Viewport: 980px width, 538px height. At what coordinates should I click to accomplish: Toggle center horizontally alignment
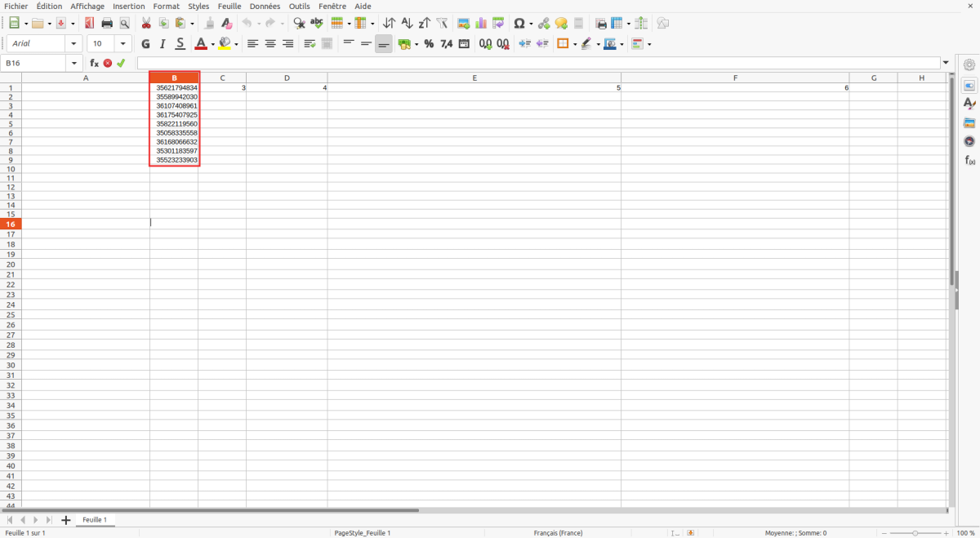pos(270,44)
